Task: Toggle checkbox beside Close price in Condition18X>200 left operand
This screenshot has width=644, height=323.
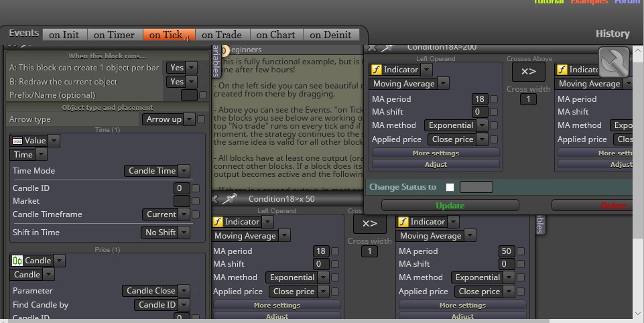Action: pyautogui.click(x=494, y=139)
